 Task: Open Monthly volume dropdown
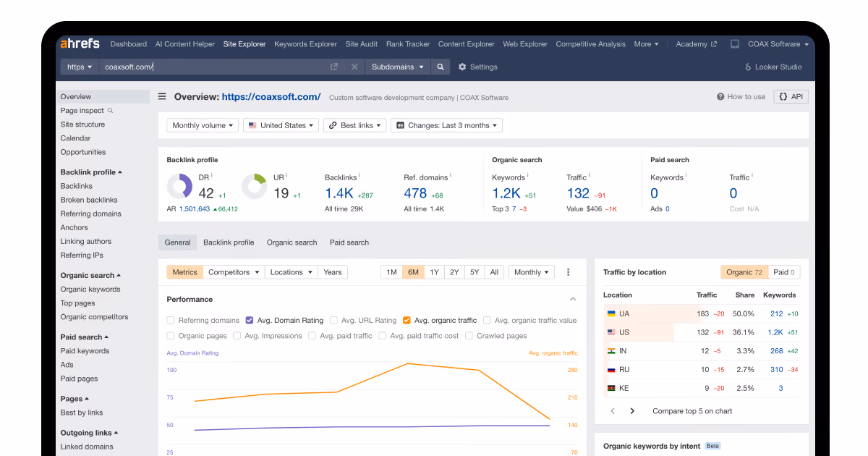(x=203, y=125)
